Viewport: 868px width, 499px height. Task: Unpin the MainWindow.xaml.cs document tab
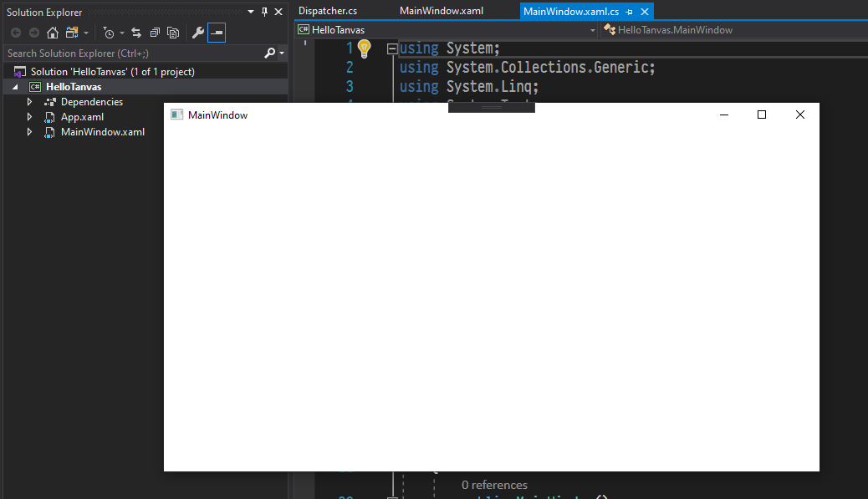[630, 12]
